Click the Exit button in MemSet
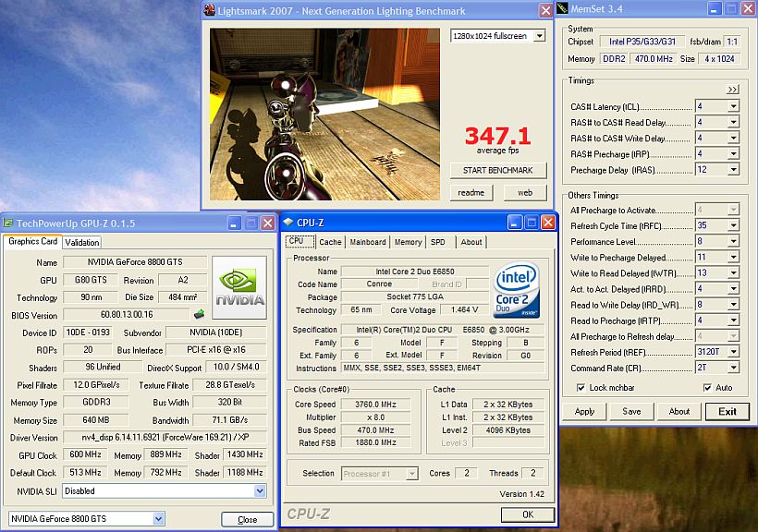This screenshot has height=532, width=758. coord(727,411)
